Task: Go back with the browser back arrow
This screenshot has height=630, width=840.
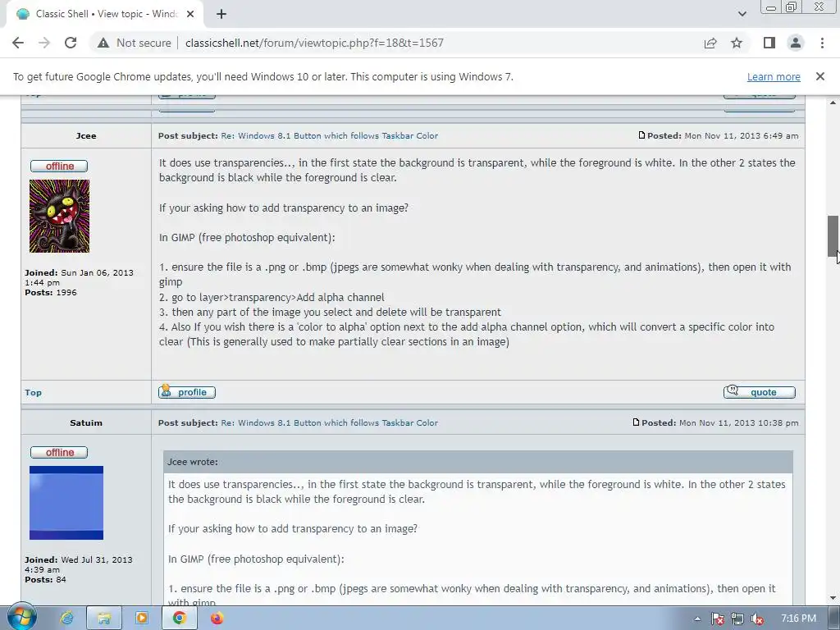Action: [18, 43]
